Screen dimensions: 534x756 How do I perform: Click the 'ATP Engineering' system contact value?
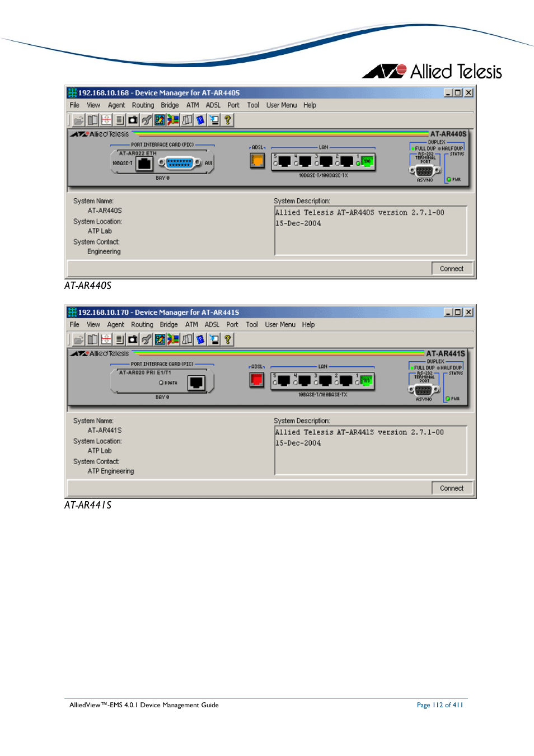tap(111, 472)
